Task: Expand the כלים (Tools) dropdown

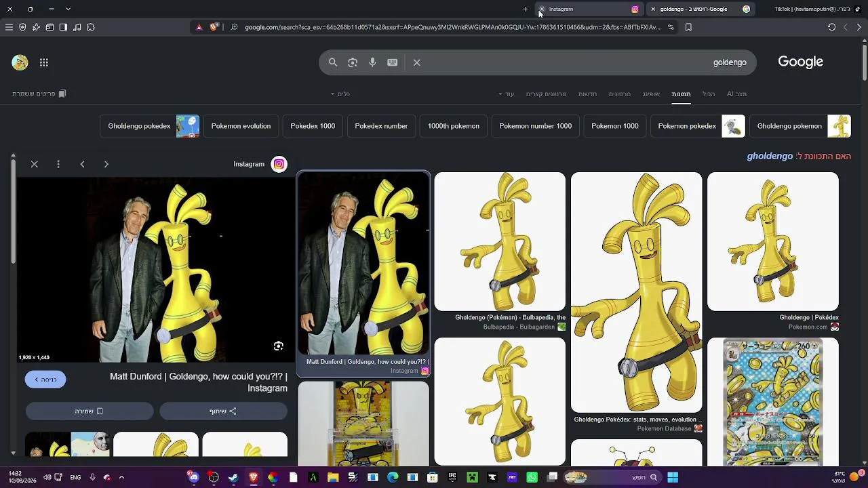Action: point(340,94)
